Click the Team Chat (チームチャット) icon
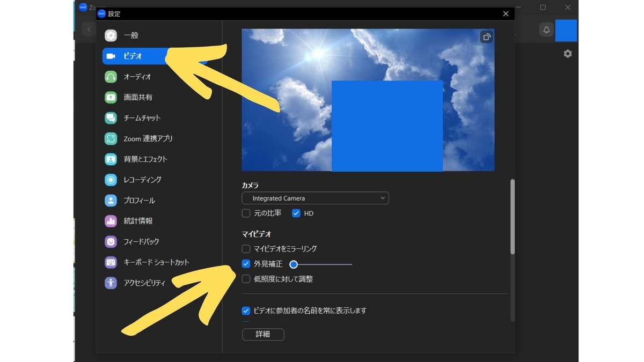The image size is (644, 362). pyautogui.click(x=111, y=118)
